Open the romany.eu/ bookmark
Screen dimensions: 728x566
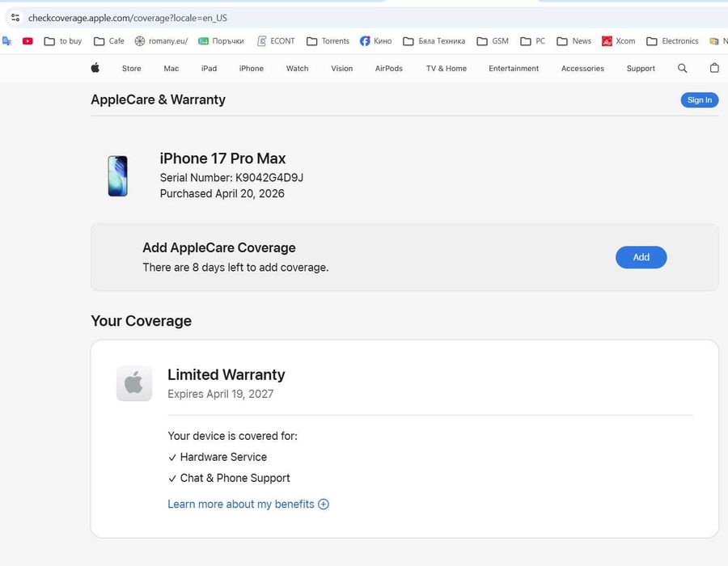point(161,41)
